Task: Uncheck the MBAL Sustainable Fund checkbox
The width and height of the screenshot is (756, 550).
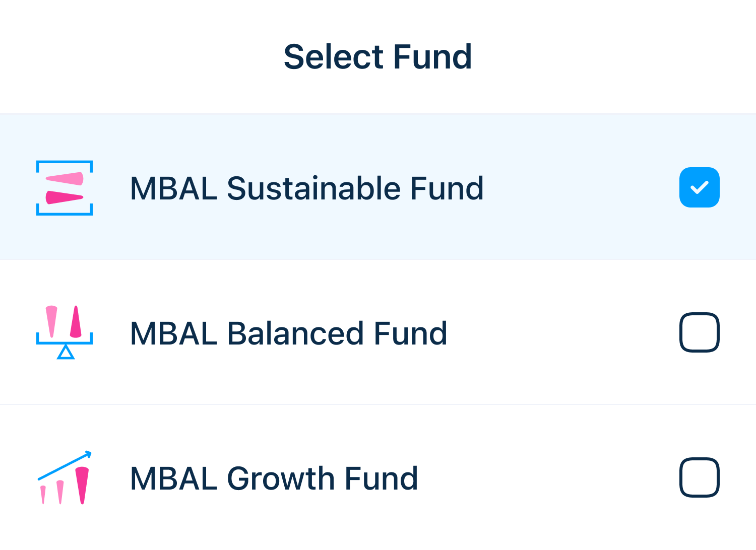Action: pos(699,187)
